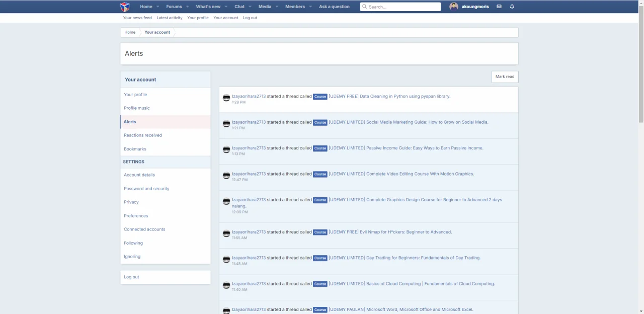The height and width of the screenshot is (314, 644).
Task: Open Ignoring in sidebar
Action: click(166, 257)
